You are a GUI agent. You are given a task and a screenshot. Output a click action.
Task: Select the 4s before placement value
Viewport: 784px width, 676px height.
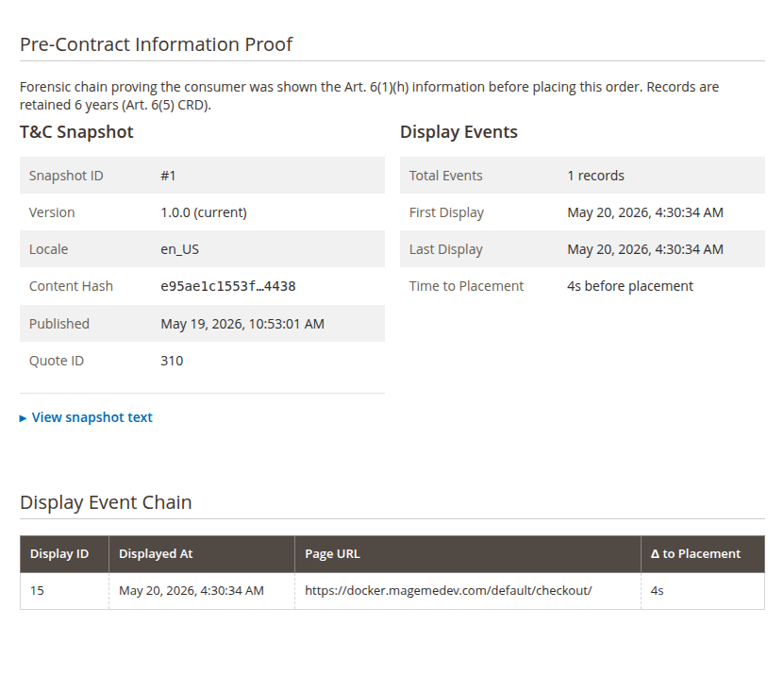[x=630, y=286]
